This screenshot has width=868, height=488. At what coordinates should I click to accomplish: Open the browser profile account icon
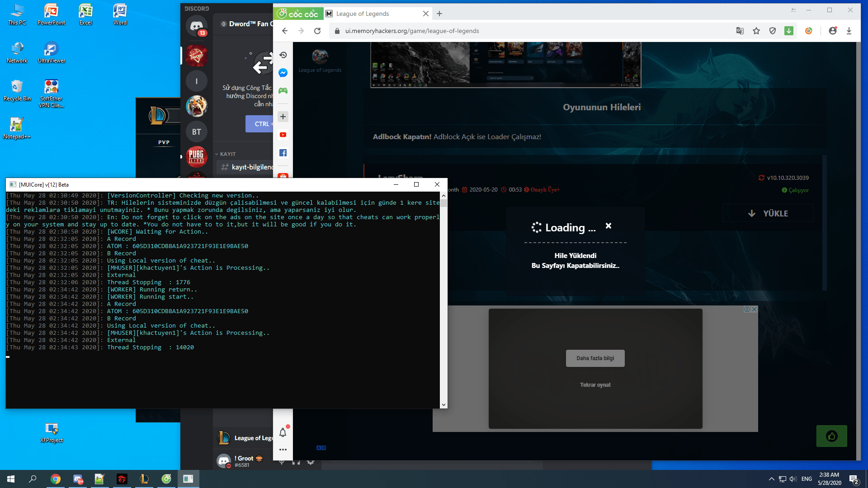click(833, 31)
